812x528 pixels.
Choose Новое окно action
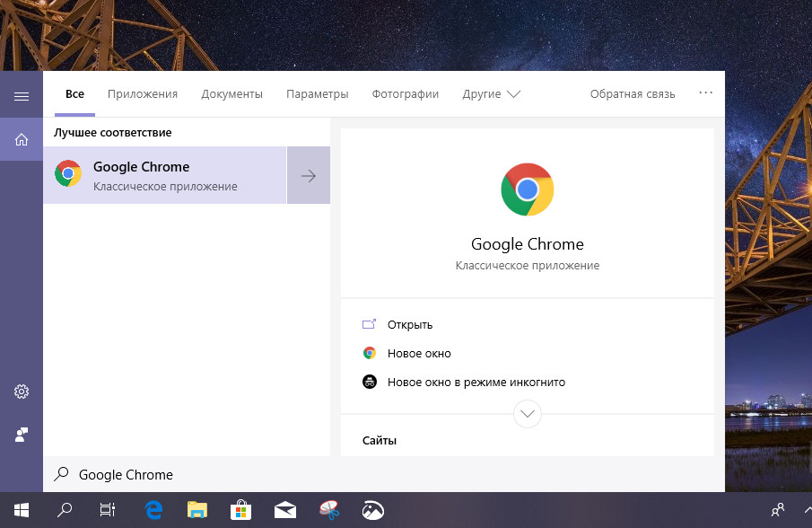(x=419, y=354)
